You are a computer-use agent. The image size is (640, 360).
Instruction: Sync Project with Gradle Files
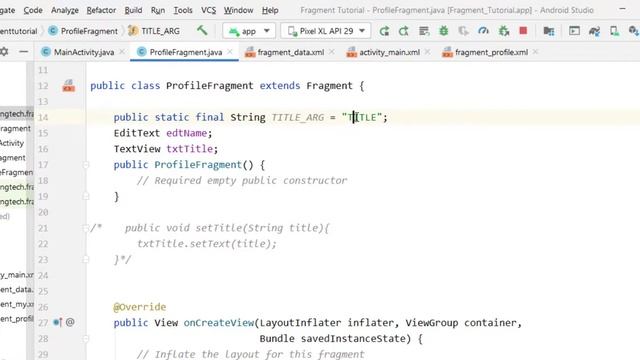pyautogui.click(x=594, y=31)
